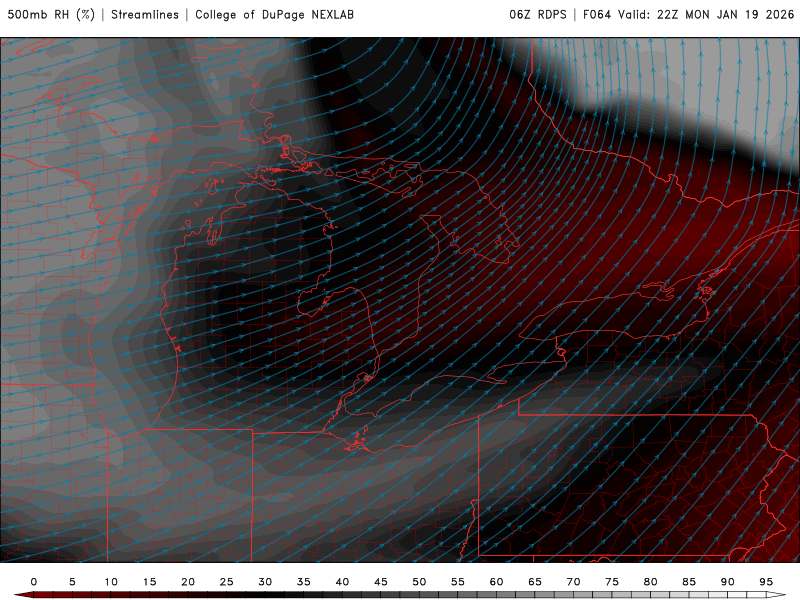
Task: Click the 55 label on the color scale
Action: [458, 582]
